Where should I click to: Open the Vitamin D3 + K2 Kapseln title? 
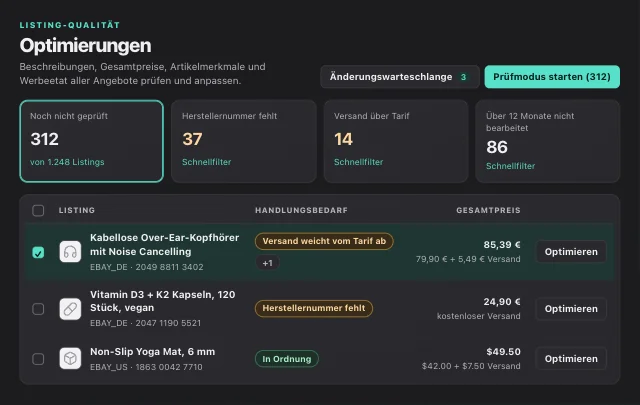162,301
